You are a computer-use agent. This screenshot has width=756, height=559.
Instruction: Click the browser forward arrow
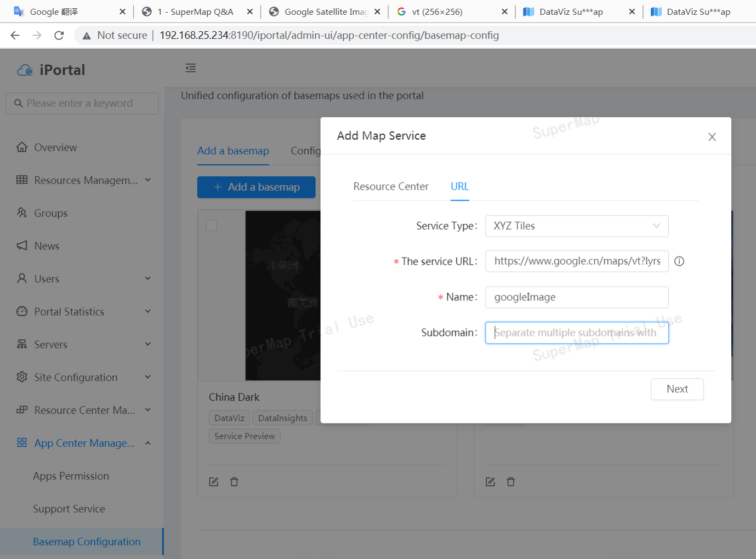click(37, 35)
